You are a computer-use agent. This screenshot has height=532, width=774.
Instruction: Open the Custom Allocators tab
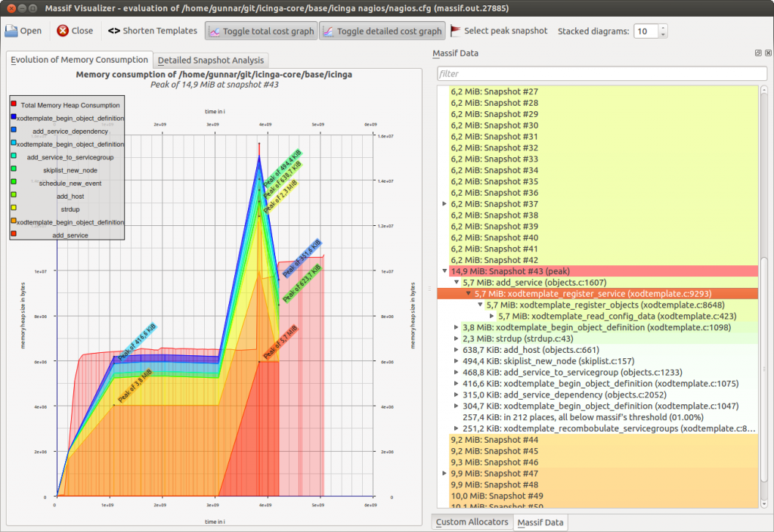coord(472,522)
